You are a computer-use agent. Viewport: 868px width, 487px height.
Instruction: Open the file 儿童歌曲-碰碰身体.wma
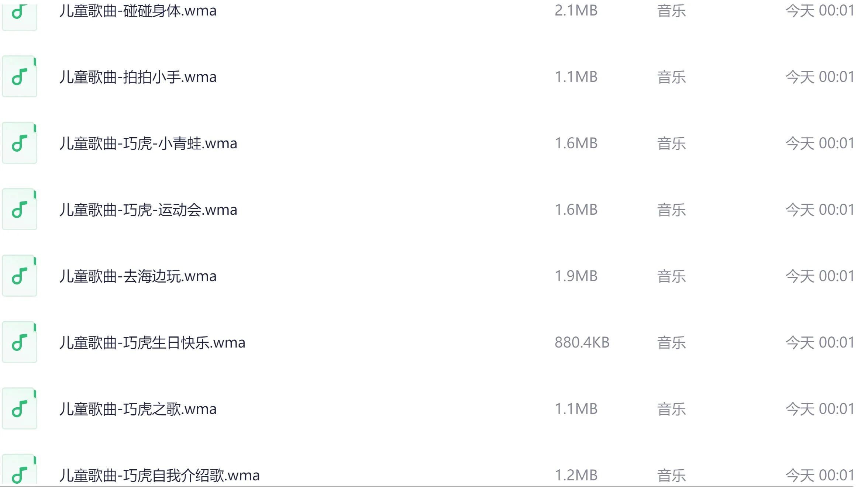138,11
